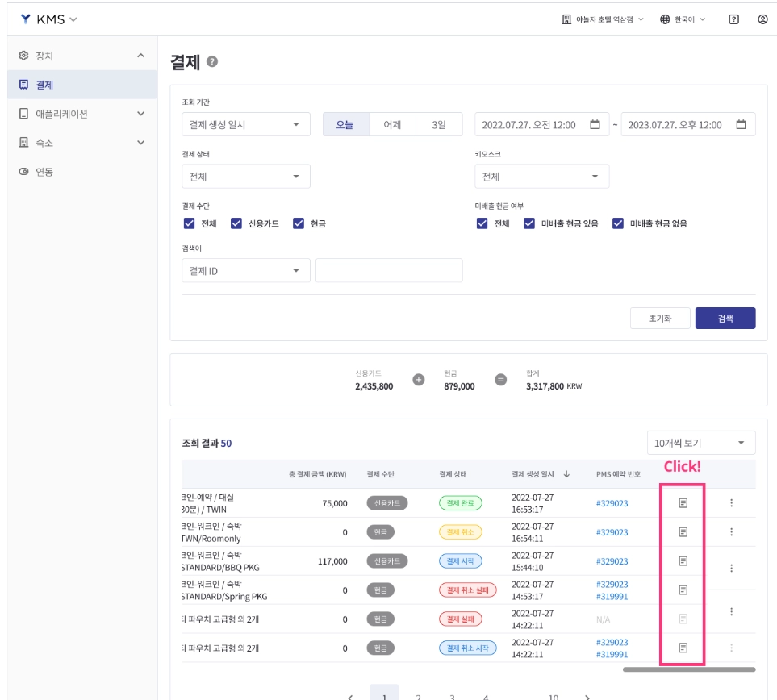Open more options menu for 117,000 row
The image size is (777, 700).
[731, 568]
